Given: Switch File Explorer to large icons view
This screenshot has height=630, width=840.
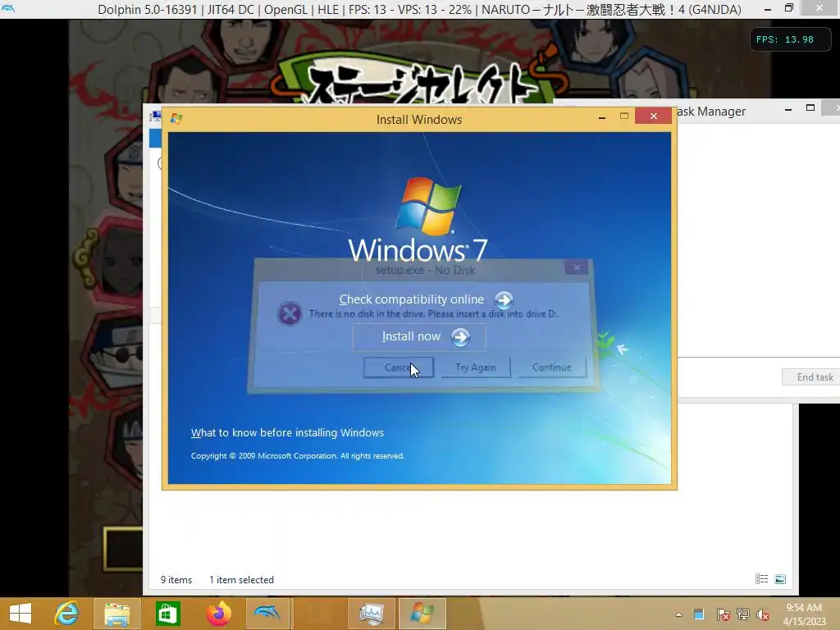Looking at the screenshot, I should (x=781, y=579).
